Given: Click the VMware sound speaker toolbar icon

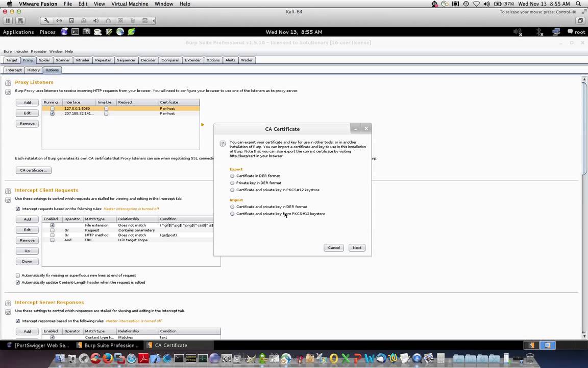Looking at the screenshot, I should pyautogui.click(x=96, y=20).
